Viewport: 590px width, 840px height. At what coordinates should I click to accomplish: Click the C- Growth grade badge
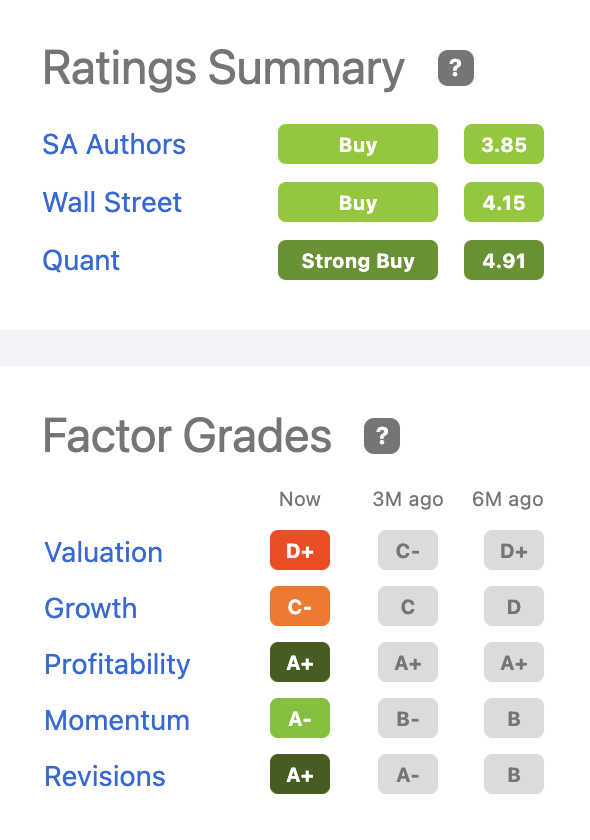click(x=300, y=606)
